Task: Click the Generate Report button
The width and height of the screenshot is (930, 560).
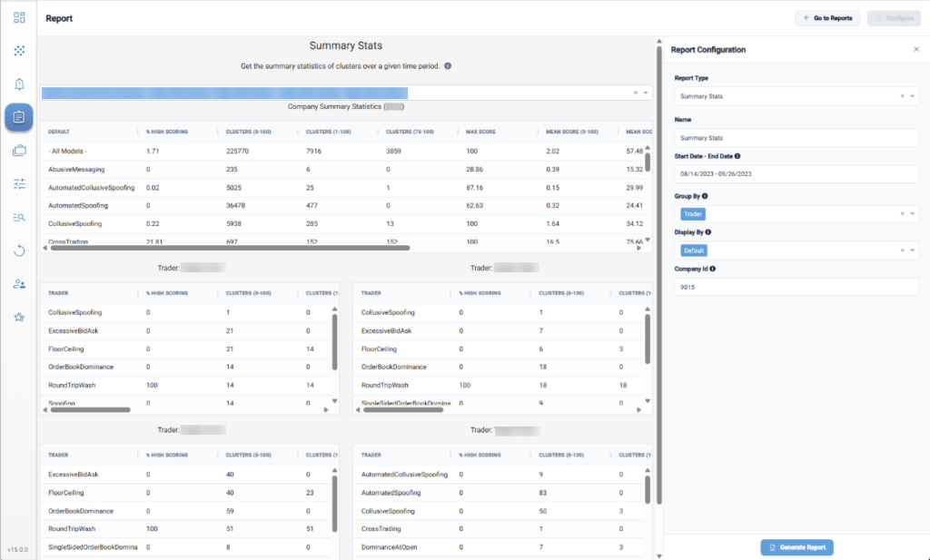Action: point(796,547)
